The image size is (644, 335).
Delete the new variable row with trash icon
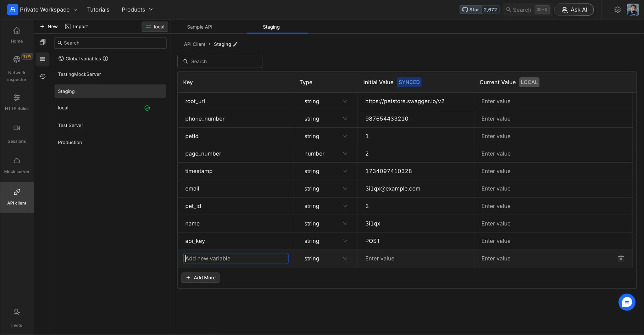621,259
